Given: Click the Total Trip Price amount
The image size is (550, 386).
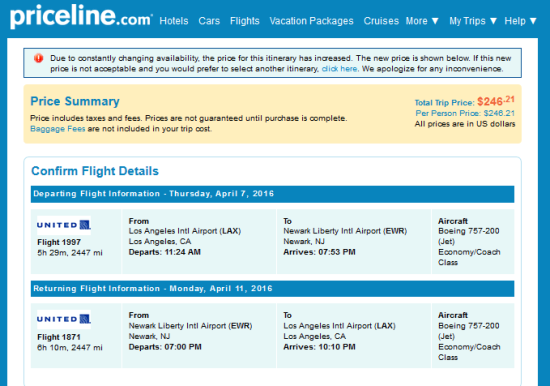Looking at the screenshot, I should tap(496, 101).
